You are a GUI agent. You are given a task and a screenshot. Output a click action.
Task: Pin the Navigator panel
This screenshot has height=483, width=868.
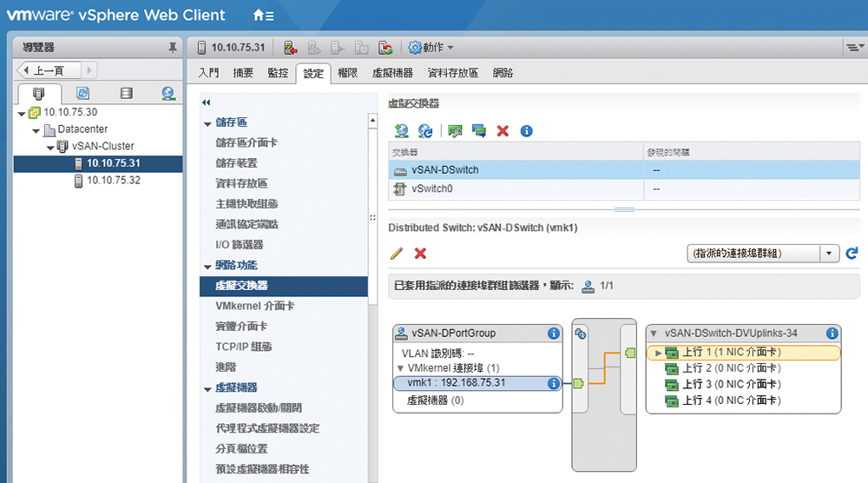pyautogui.click(x=173, y=48)
